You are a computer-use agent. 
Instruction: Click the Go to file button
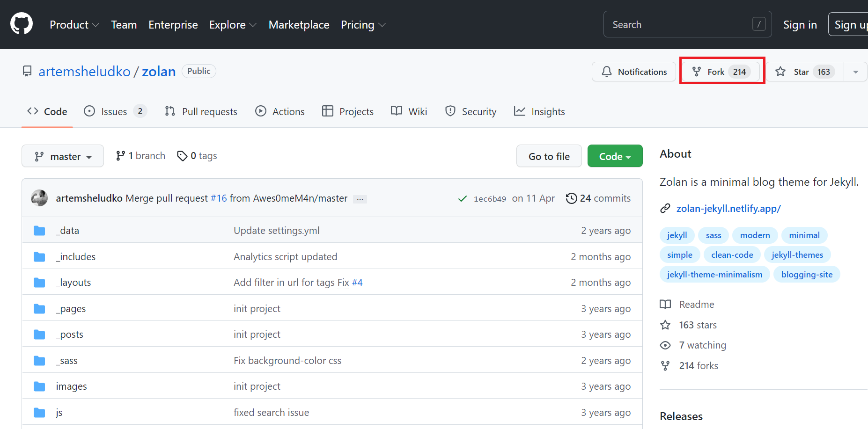pos(549,156)
